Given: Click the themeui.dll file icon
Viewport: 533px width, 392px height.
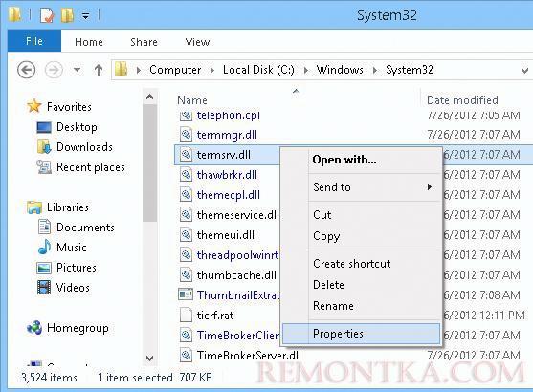Looking at the screenshot, I should pyautogui.click(x=186, y=235).
